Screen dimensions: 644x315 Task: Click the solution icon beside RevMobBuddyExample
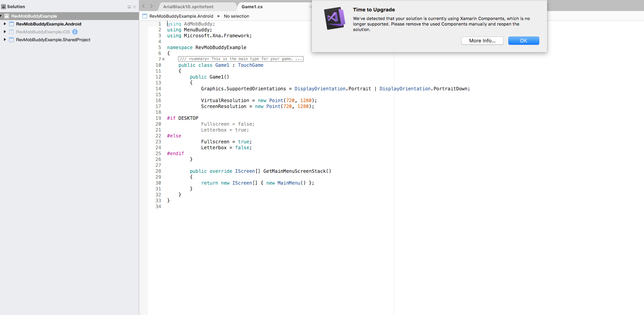[x=7, y=16]
